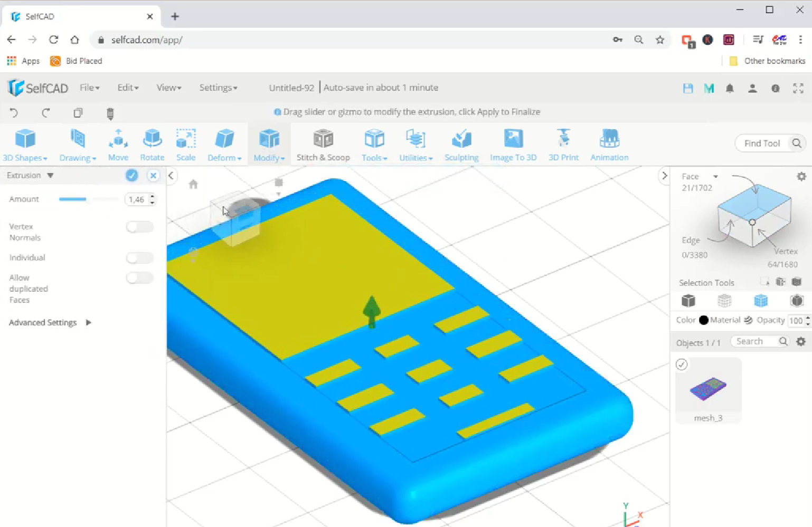812x527 pixels.
Task: Open Other bookmarks folder
Action: (x=767, y=61)
